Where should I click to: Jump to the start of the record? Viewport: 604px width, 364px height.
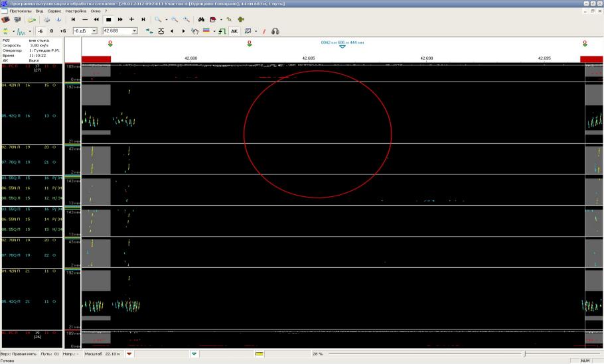pos(74,20)
